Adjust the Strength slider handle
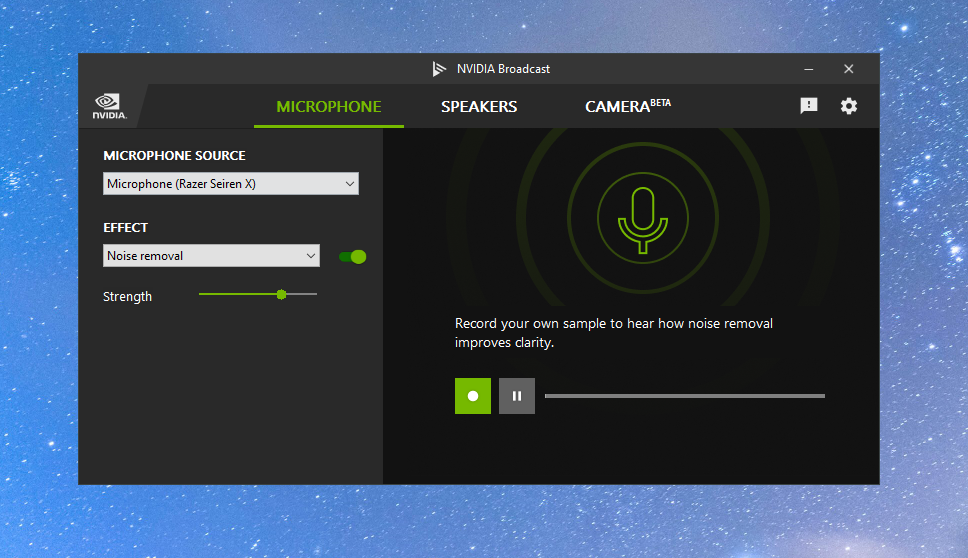 click(282, 294)
